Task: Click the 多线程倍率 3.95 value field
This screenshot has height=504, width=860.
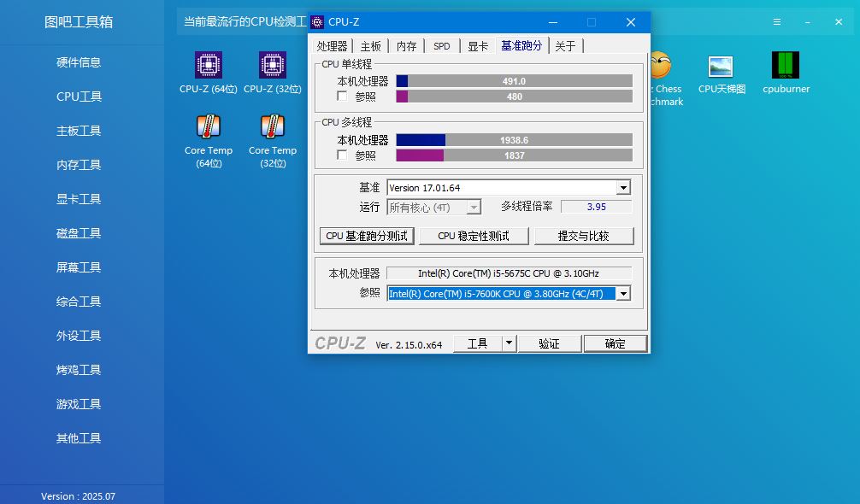Action: point(596,207)
